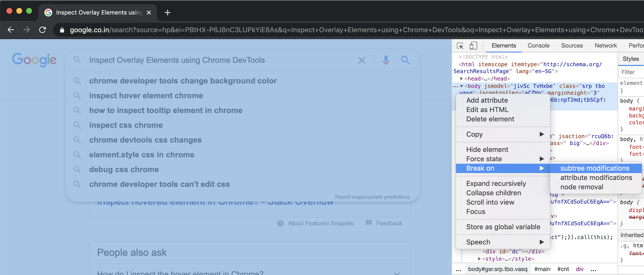
Task: Collapse the body node in DOM tree
Action: pyautogui.click(x=462, y=86)
